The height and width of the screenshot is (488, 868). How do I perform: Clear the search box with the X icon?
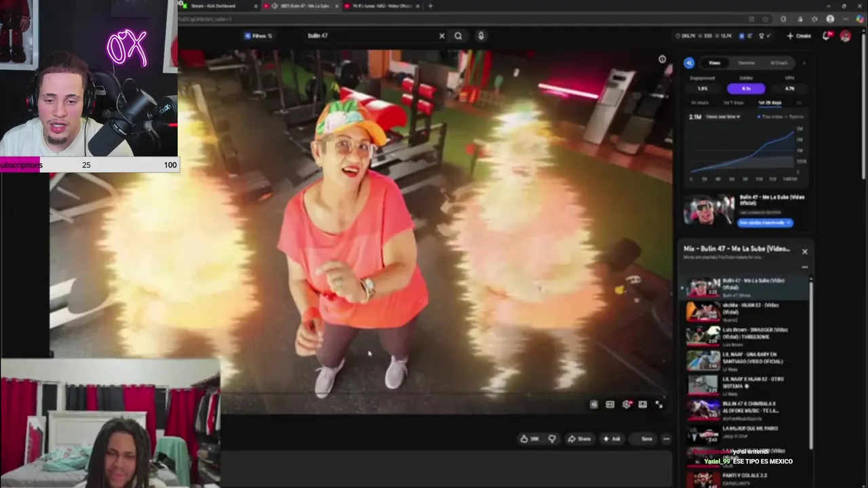(x=441, y=36)
